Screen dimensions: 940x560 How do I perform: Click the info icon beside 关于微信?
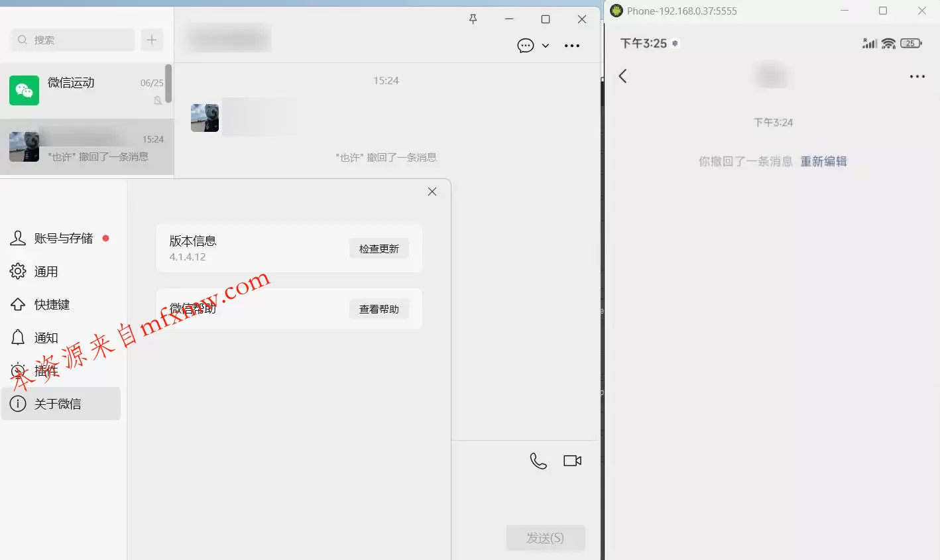pyautogui.click(x=18, y=404)
